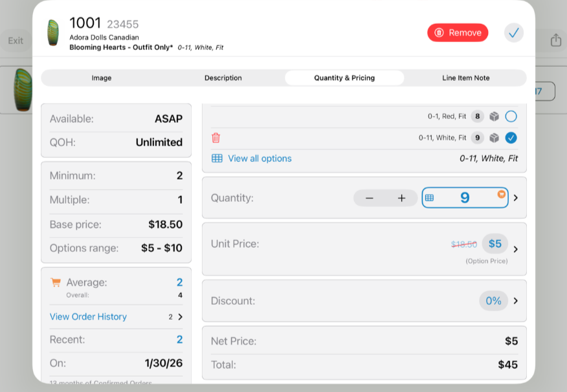
Task: Decrease quantity with the minus button
Action: 369,198
